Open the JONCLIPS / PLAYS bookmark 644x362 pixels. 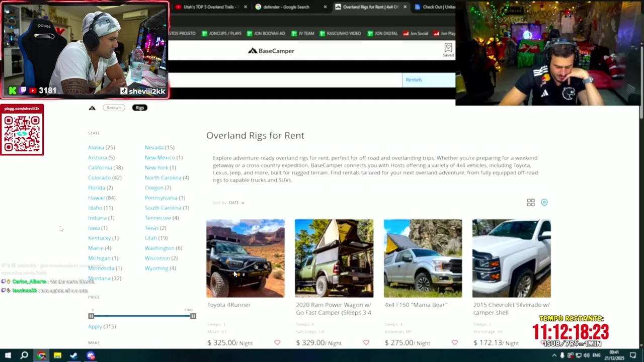point(221,33)
